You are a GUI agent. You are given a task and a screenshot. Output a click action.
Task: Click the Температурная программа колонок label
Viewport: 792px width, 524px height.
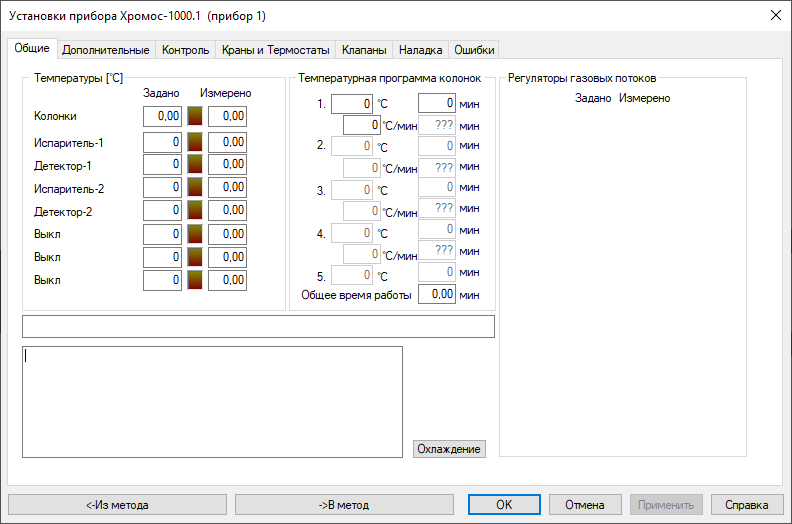point(389,78)
